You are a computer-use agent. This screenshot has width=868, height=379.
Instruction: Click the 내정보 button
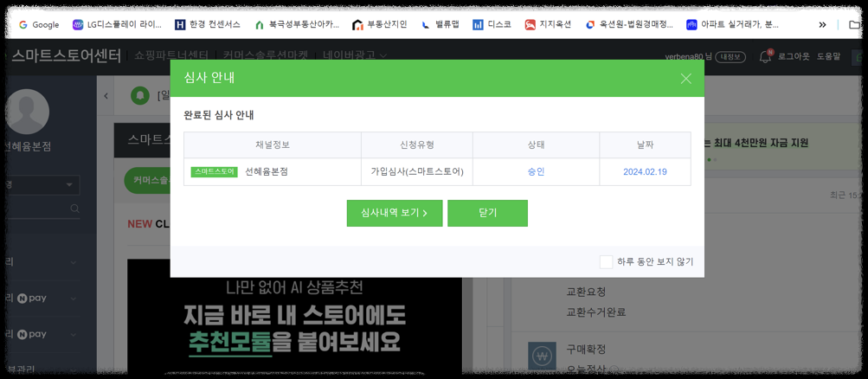point(730,56)
